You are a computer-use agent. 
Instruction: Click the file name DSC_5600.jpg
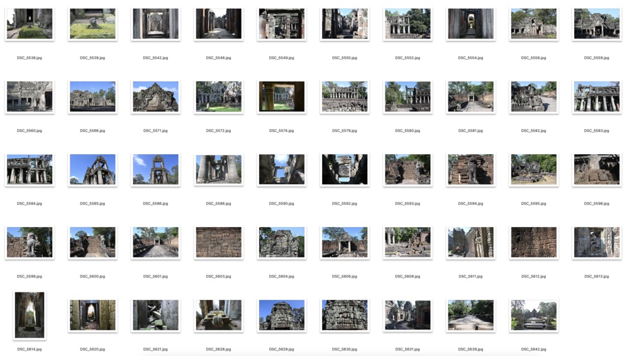tap(92, 276)
